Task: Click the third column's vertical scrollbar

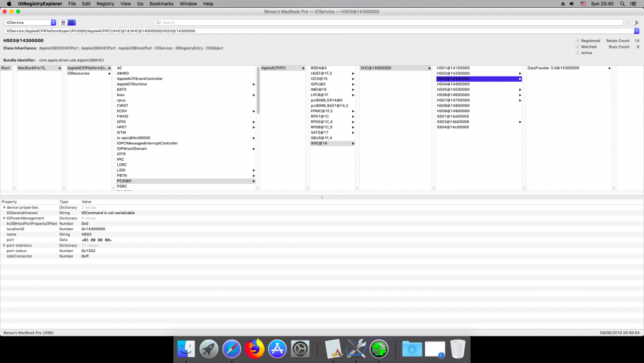Action: 258,90
